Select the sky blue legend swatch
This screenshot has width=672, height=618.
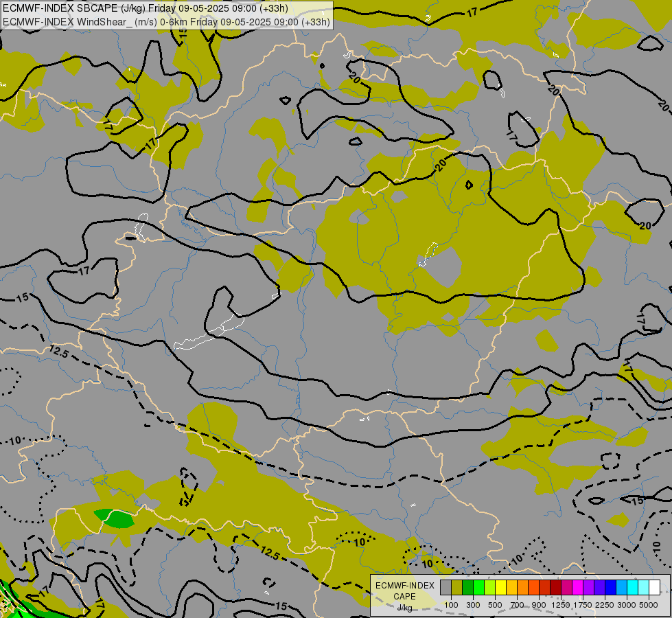(x=621, y=587)
